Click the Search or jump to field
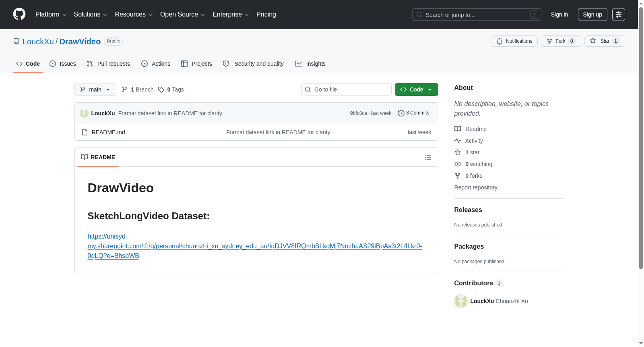This screenshot has height=347, width=644. coord(477,15)
